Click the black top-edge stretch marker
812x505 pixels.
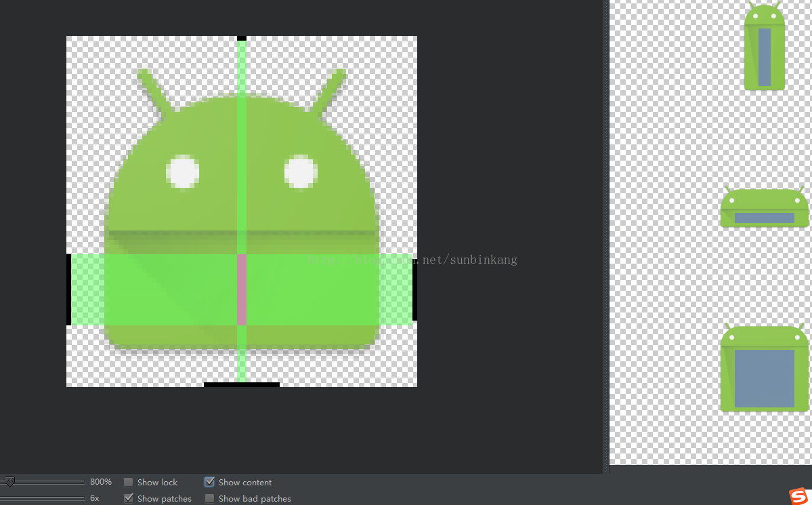tap(242, 38)
